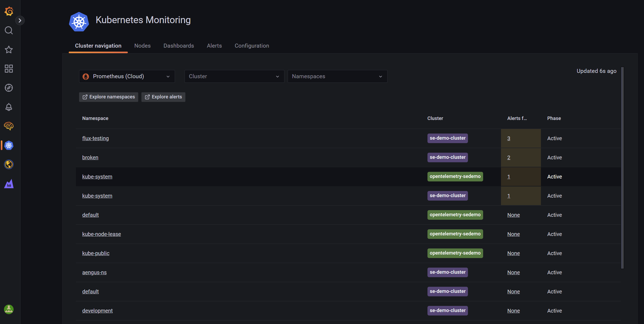
Task: Click the None alerts link for kube-public
Action: pyautogui.click(x=513, y=253)
